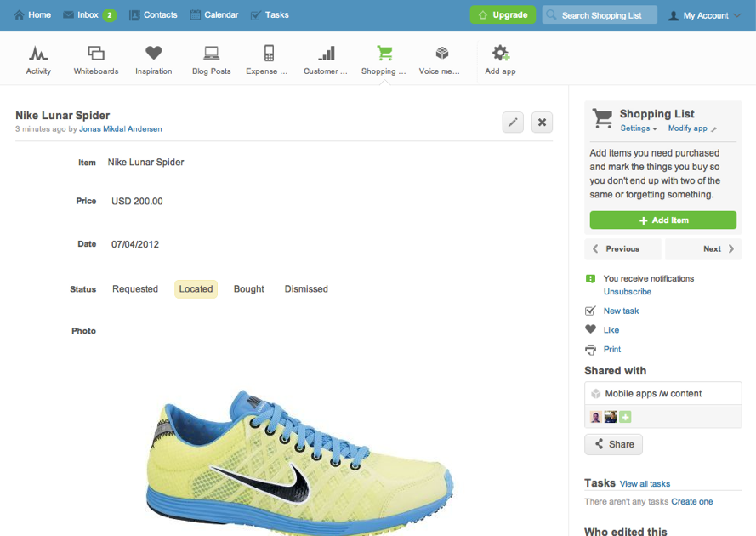Viewport: 756px width, 536px height.
Task: Open the Inspiration heart app
Action: [x=153, y=60]
